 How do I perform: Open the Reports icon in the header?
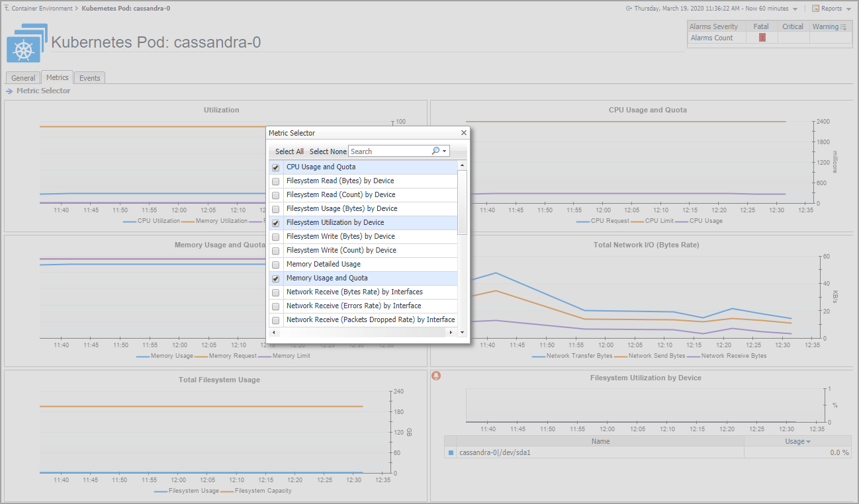tap(815, 9)
